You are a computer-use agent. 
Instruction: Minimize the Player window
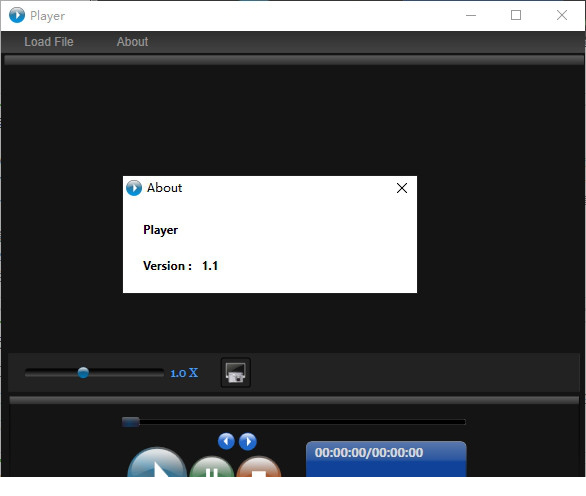click(x=471, y=15)
